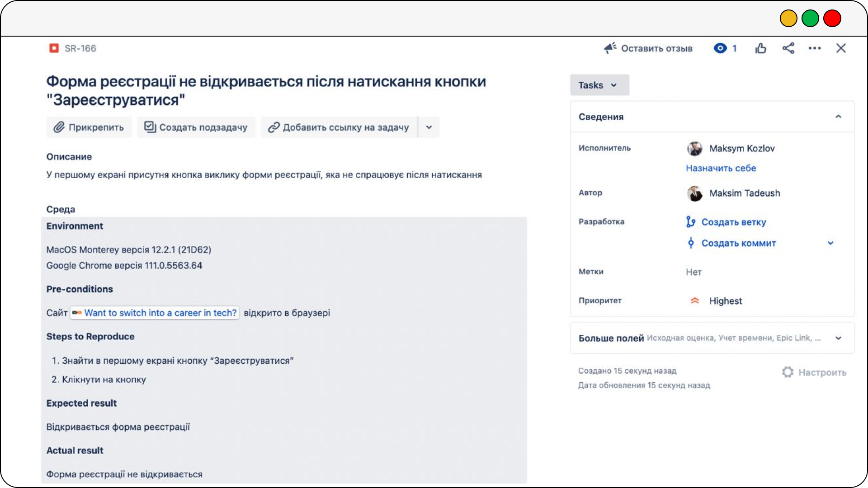This screenshot has width=868, height=488.
Task: Expand the dropdown arrow next to link button
Action: point(429,127)
